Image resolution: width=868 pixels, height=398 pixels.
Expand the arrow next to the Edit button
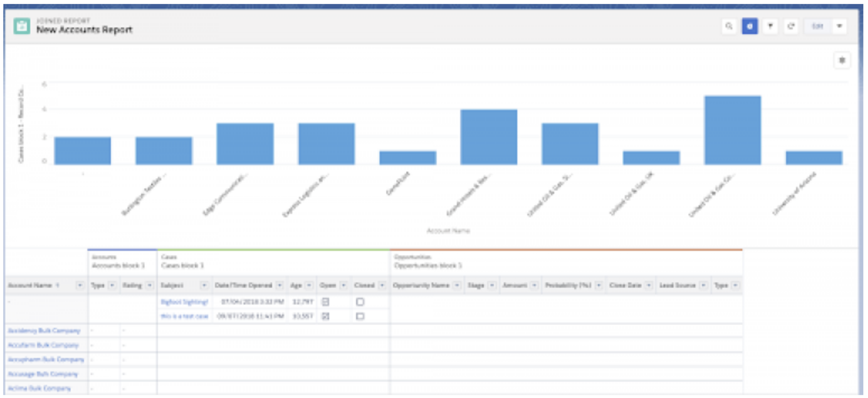click(x=839, y=26)
